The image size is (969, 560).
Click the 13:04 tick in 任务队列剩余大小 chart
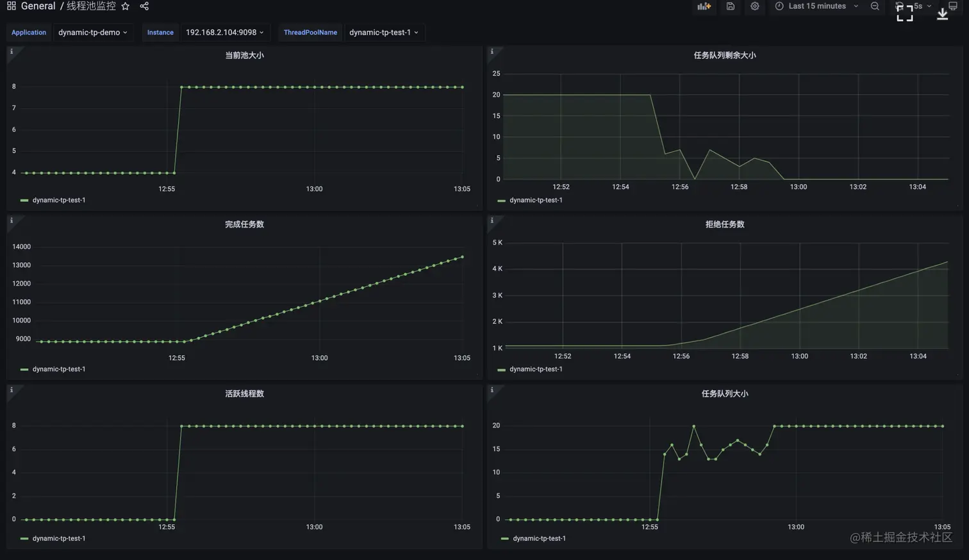point(917,187)
